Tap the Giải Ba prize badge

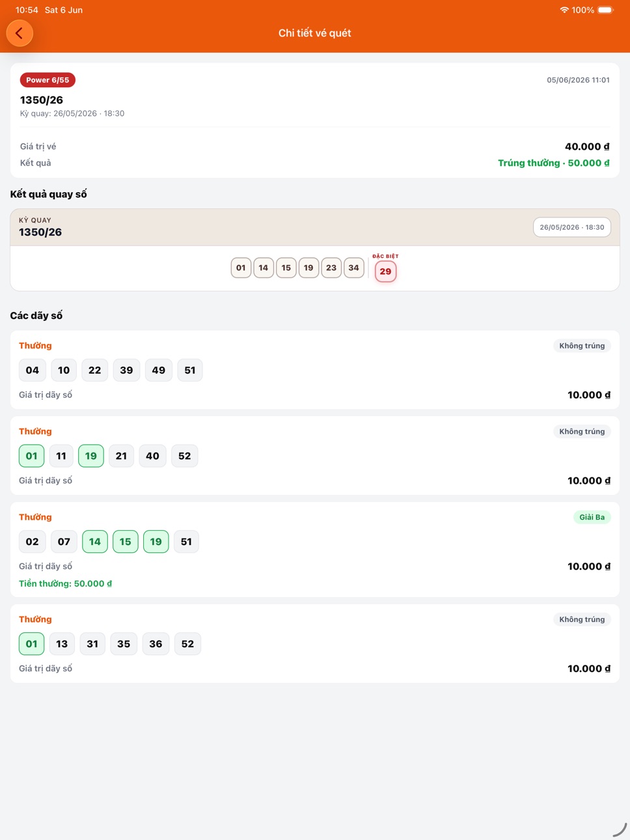(x=592, y=517)
